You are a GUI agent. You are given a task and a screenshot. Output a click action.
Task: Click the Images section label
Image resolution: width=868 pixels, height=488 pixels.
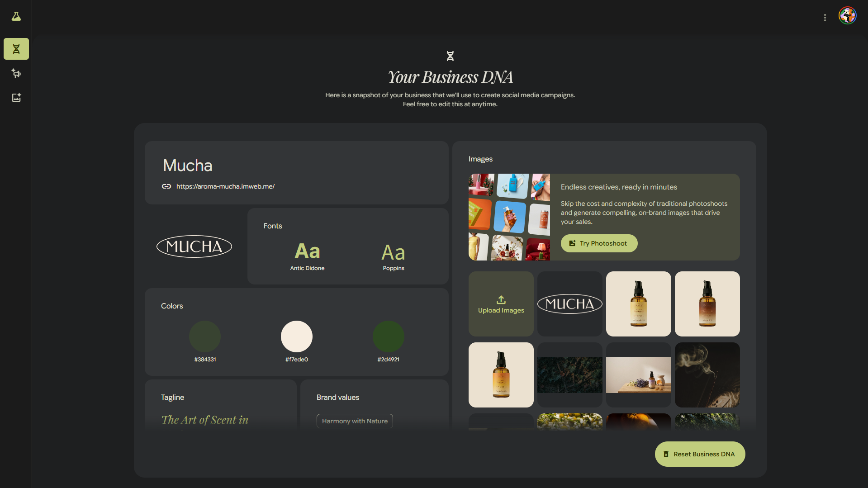point(480,159)
